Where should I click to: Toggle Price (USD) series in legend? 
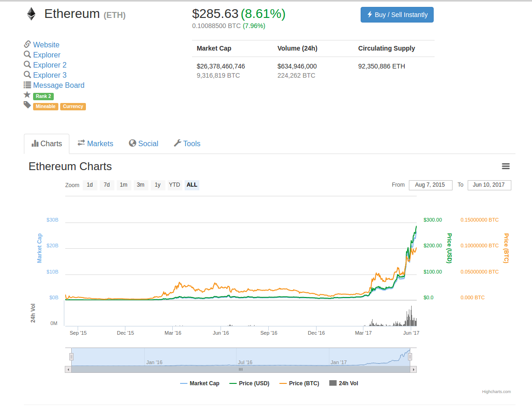(x=249, y=383)
